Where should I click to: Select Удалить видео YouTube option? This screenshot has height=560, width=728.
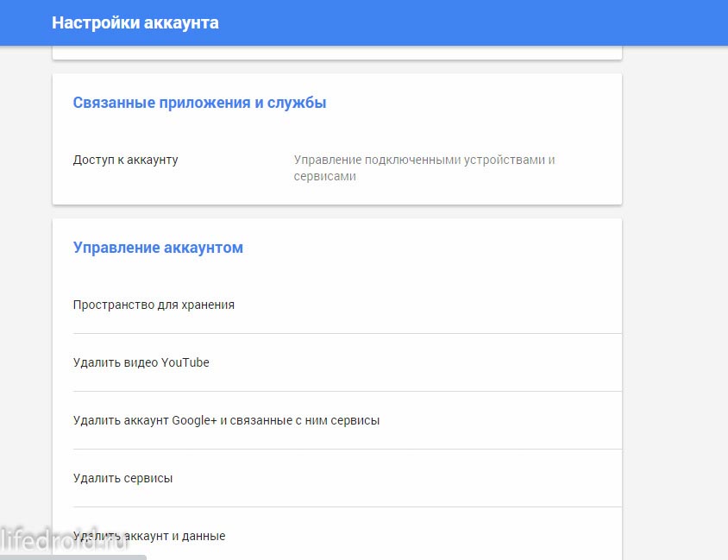tap(348, 362)
